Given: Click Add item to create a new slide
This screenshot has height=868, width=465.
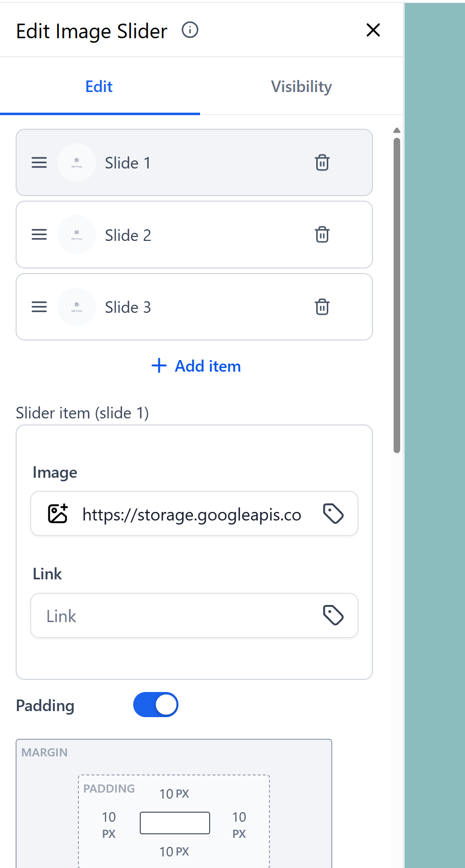Looking at the screenshot, I should [x=196, y=366].
